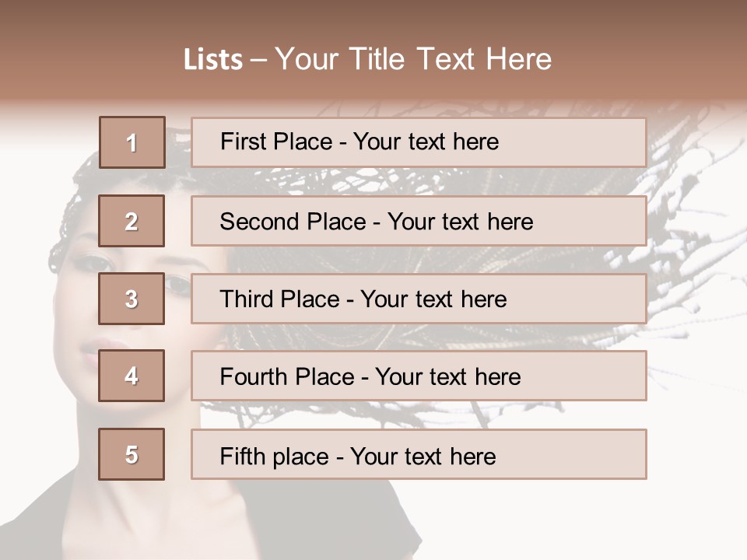The image size is (747, 560).
Task: Click the Fifth place text box
Action: (419, 455)
